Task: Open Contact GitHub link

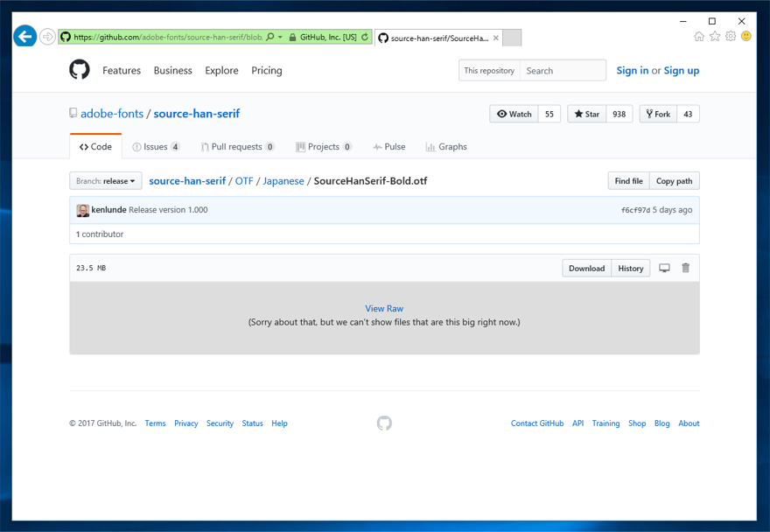Action: coord(537,423)
